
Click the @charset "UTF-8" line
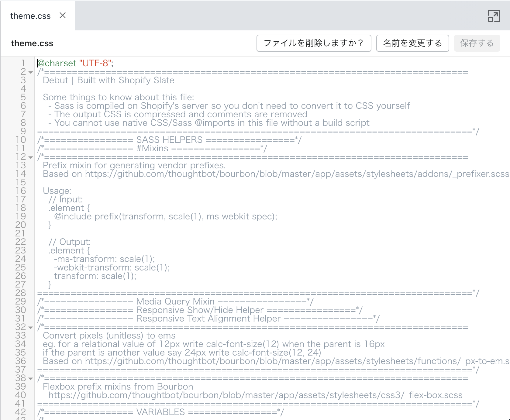(75, 63)
